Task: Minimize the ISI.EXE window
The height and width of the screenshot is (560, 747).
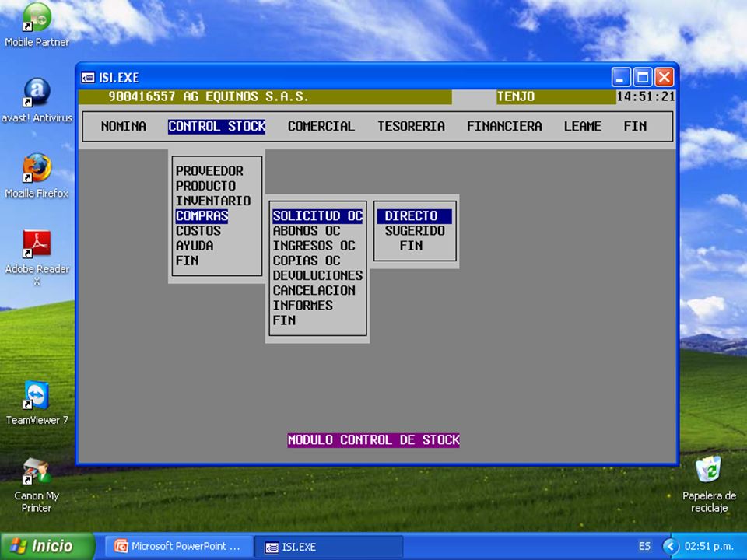Action: (x=621, y=77)
